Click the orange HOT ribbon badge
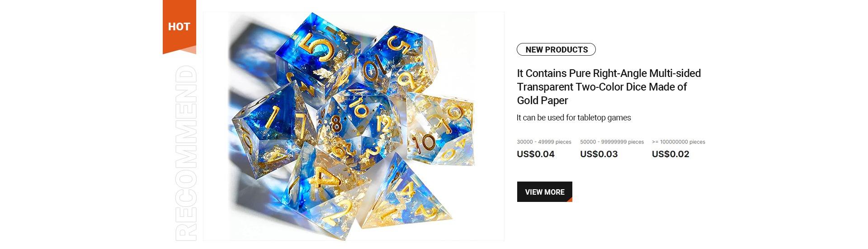 [x=179, y=27]
